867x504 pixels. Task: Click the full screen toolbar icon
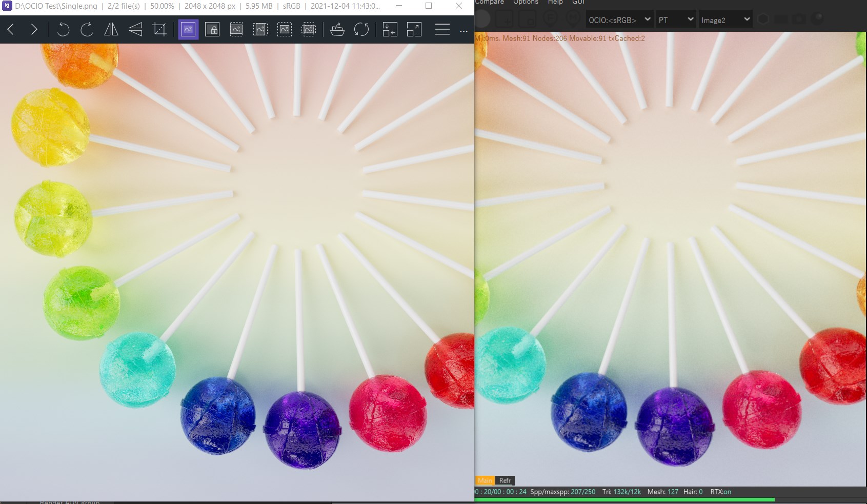tap(414, 30)
